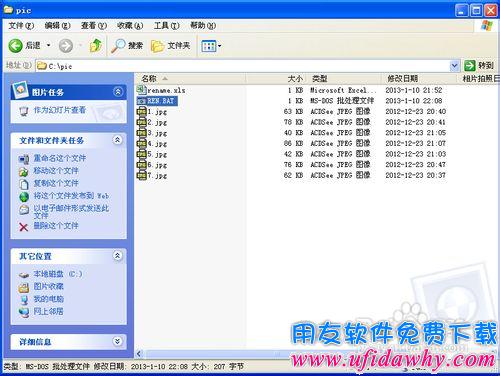Open 网上邻居 link

pyautogui.click(x=49, y=311)
